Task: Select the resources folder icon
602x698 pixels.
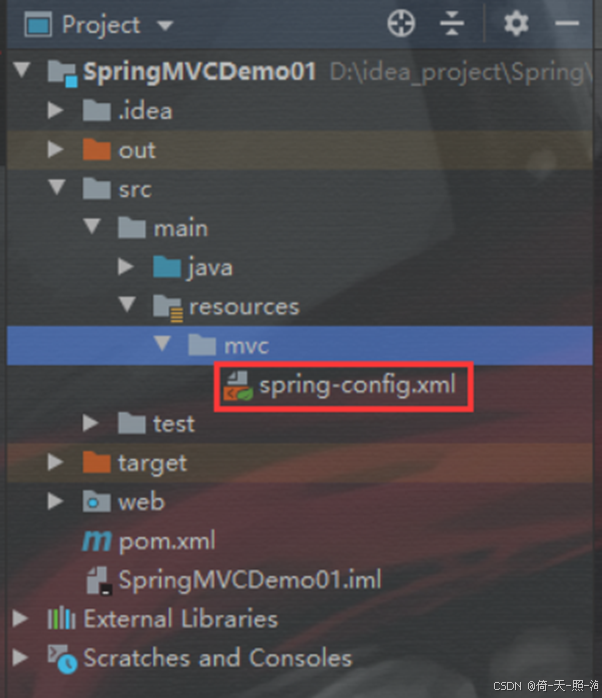Action: (167, 307)
